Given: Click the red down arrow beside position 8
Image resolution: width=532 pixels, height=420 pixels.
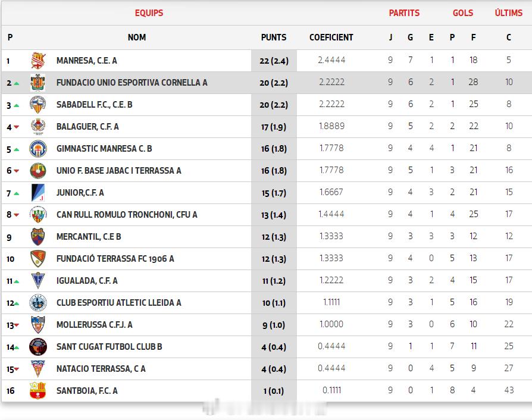Looking at the screenshot, I should [x=16, y=215].
